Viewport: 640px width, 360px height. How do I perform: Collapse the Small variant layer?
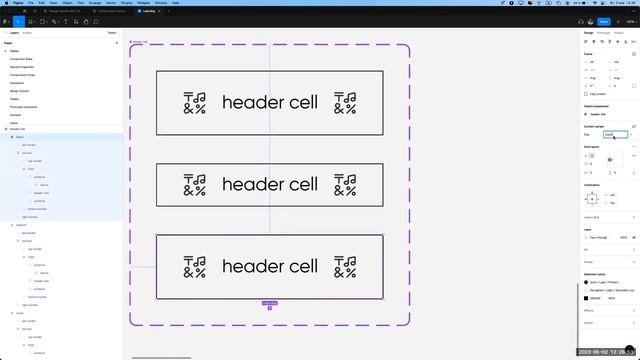[12, 137]
